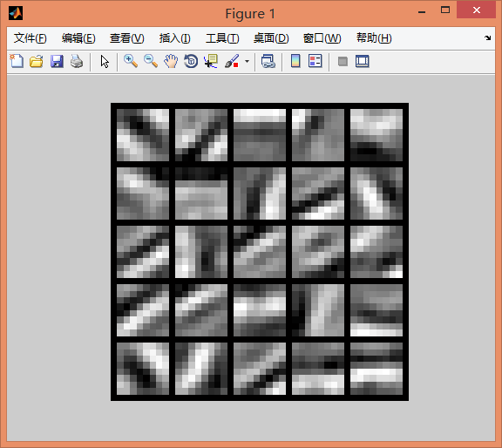Select the Brush/Select Data tool
The height and width of the screenshot is (448, 502).
click(x=232, y=61)
